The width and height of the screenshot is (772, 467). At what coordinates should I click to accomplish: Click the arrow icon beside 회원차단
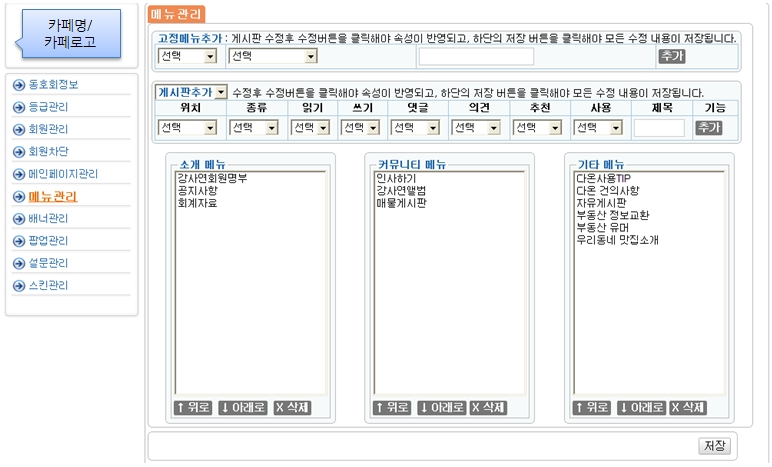pos(19,152)
